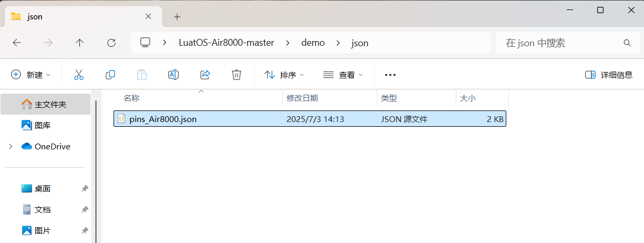Maximize the File Explorer window
644x243 pixels.
[x=600, y=10]
